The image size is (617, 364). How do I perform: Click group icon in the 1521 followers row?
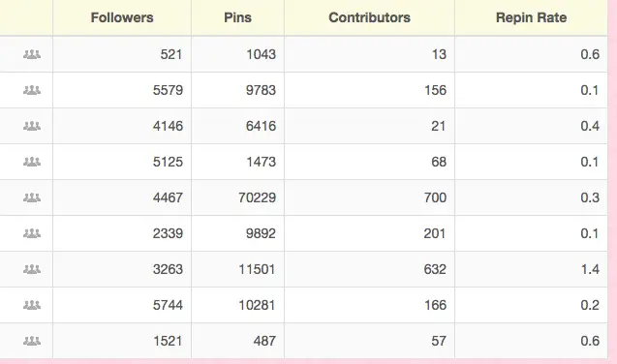32,341
